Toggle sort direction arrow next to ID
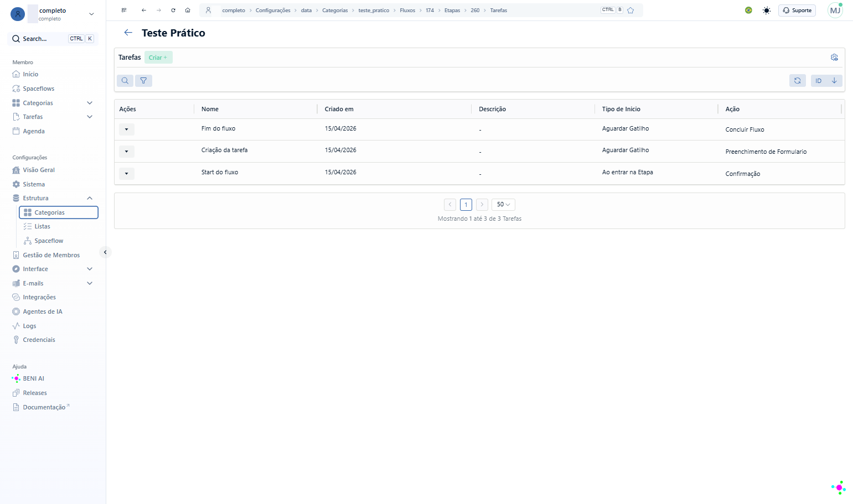853x504 pixels. [834, 81]
